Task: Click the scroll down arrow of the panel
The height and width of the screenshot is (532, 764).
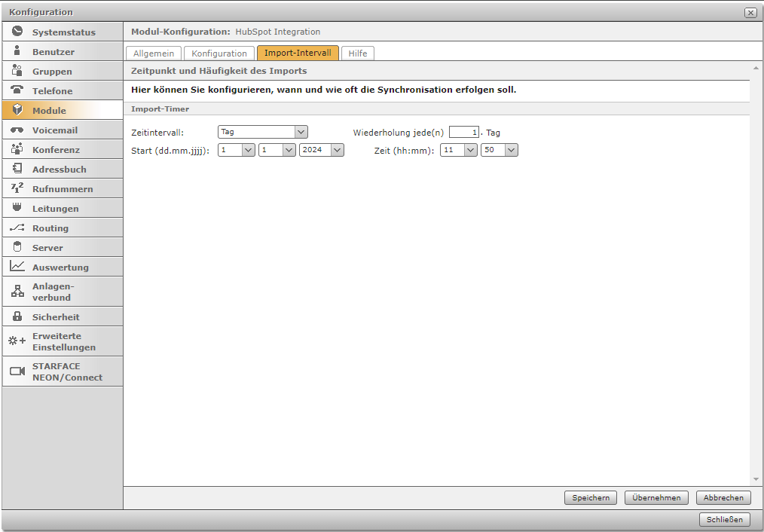Action: [756, 479]
